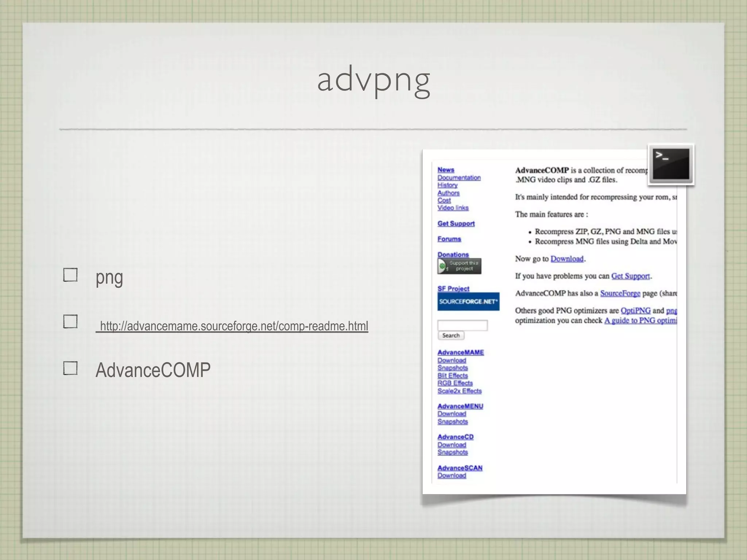The width and height of the screenshot is (747, 560).
Task: Follow the Download link in 'Now go to'
Action: [x=567, y=259]
